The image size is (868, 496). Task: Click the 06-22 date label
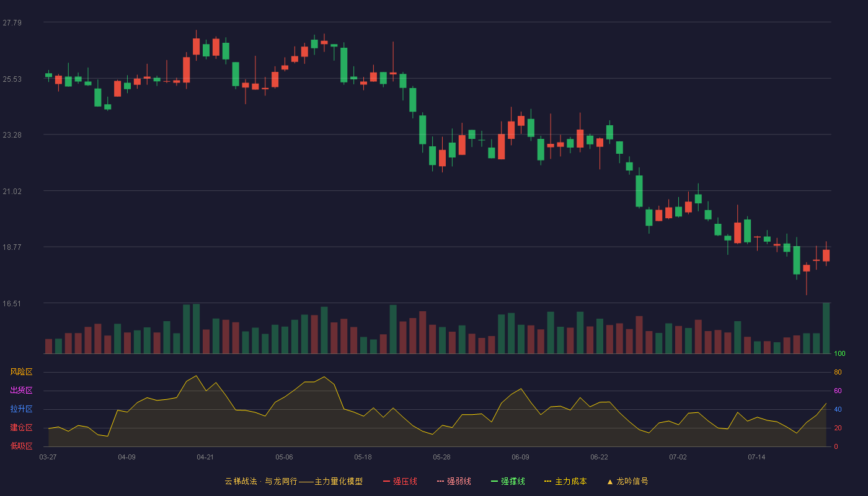(x=599, y=457)
